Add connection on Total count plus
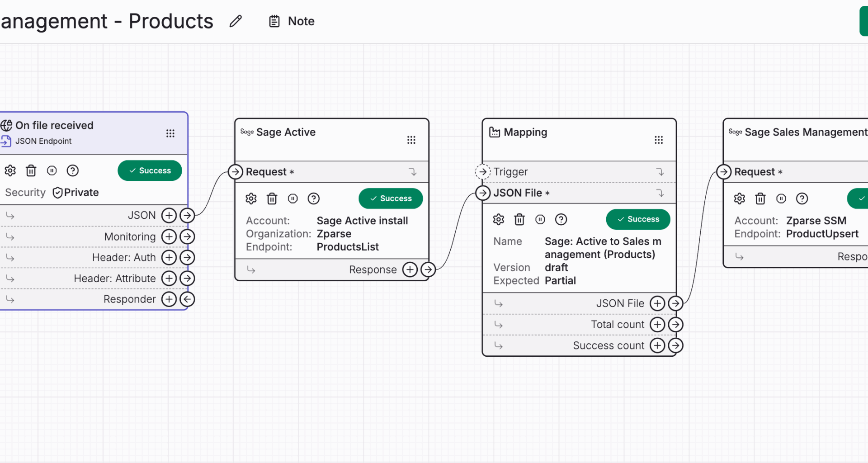 (657, 324)
